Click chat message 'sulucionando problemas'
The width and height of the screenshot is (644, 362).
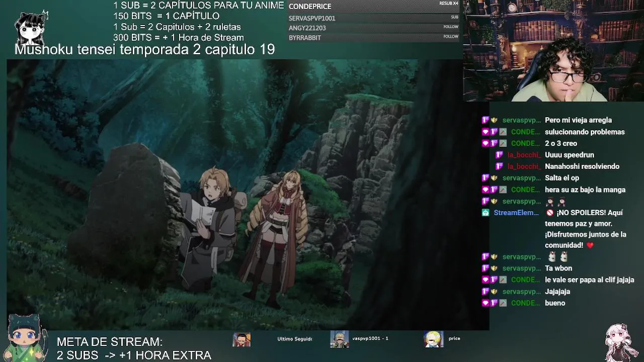point(585,132)
